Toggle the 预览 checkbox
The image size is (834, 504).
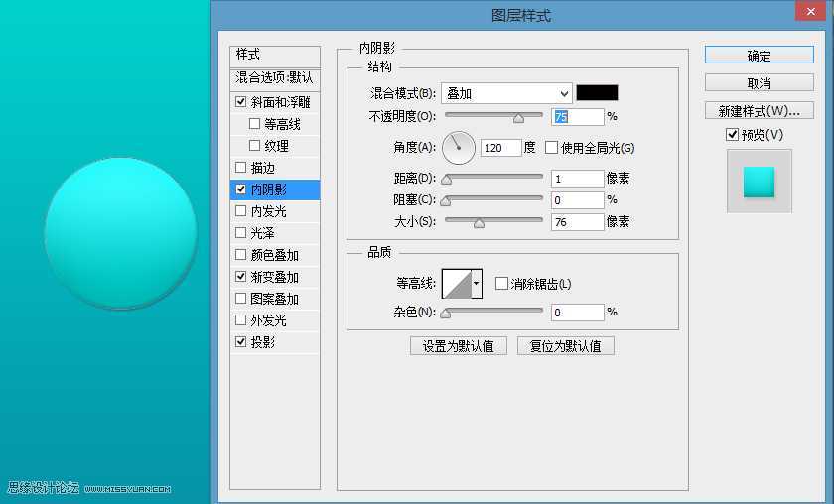point(733,134)
